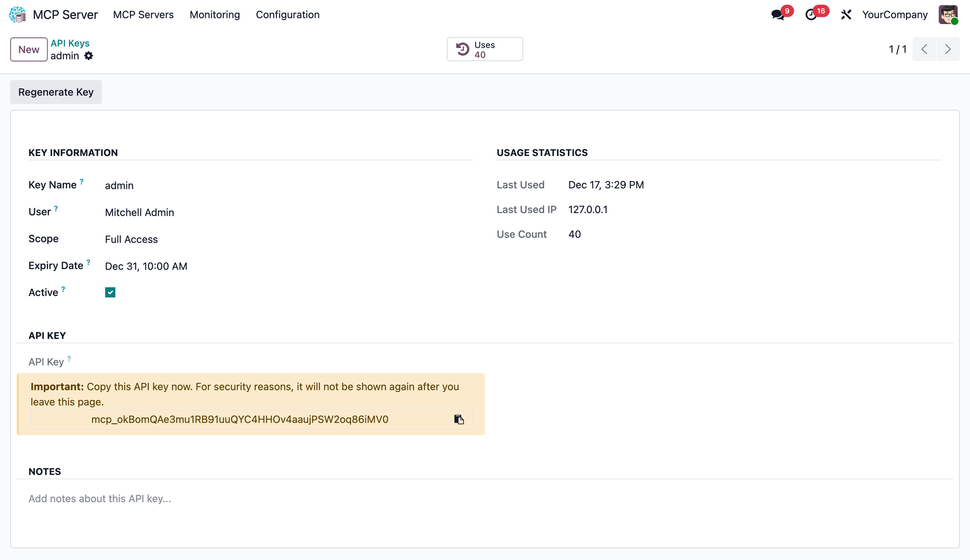This screenshot has height=560, width=970.
Task: Open activities via the clock icon
Action: 812,15
